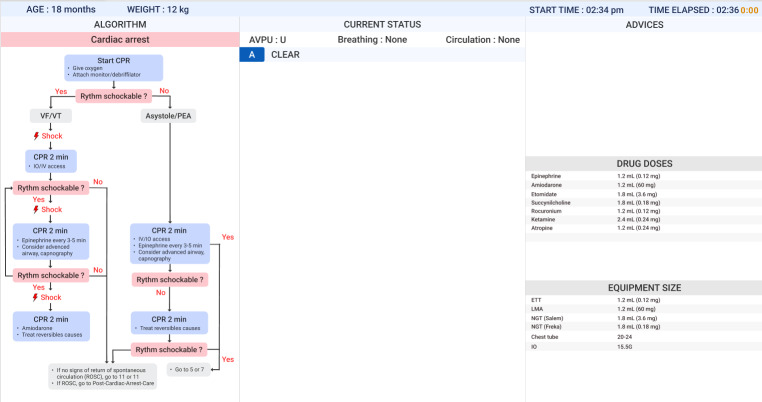Click the Amiodarone dose 1.2 mL (60 mg)
Image resolution: width=762 pixels, height=402 pixels.
click(636, 185)
